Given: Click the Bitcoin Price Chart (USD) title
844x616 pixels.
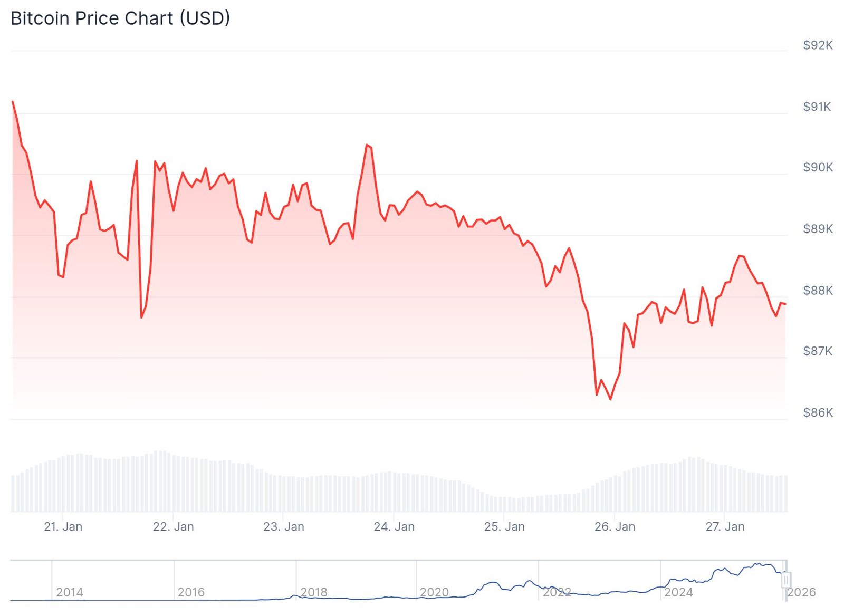Looking at the screenshot, I should tap(120, 18).
